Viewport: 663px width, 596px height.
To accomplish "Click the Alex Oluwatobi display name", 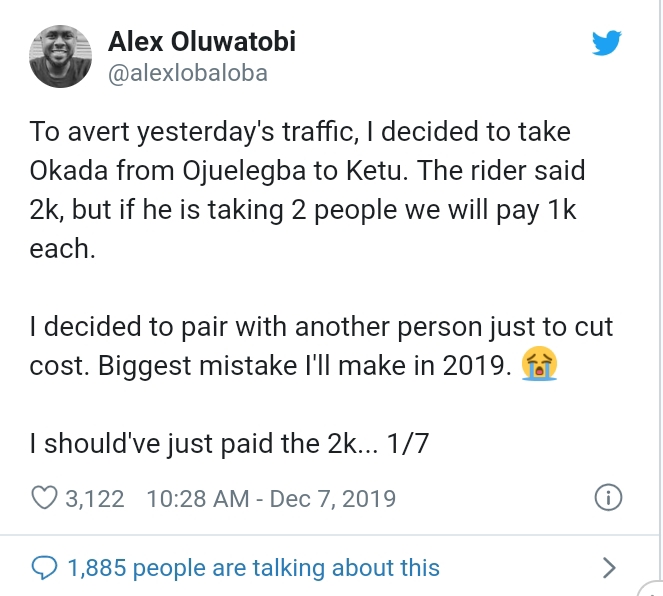I will (201, 42).
